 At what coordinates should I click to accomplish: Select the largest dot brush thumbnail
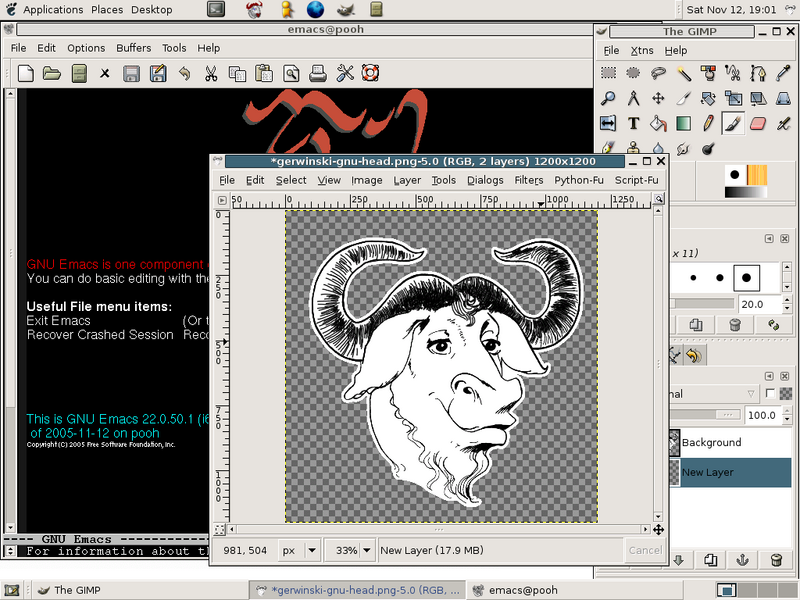click(x=747, y=278)
